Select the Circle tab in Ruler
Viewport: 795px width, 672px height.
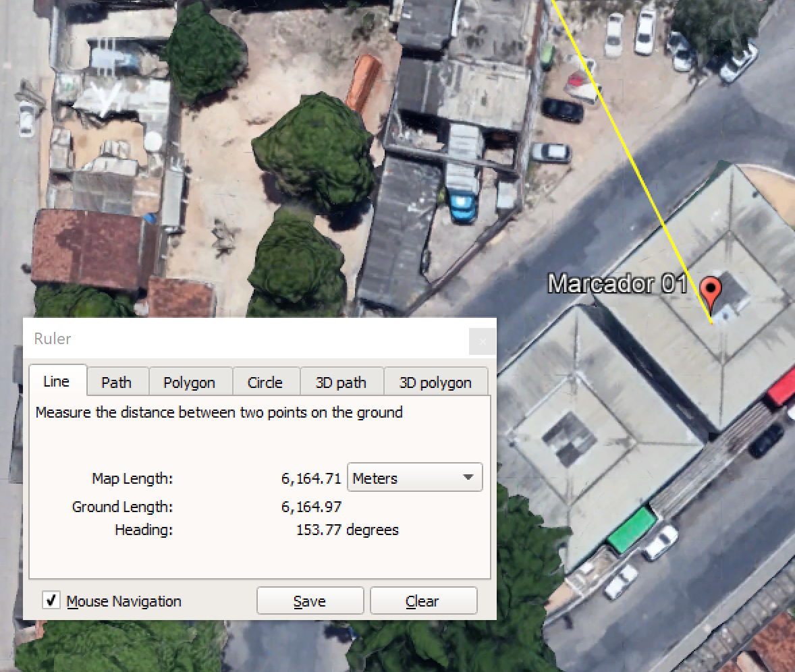[266, 382]
